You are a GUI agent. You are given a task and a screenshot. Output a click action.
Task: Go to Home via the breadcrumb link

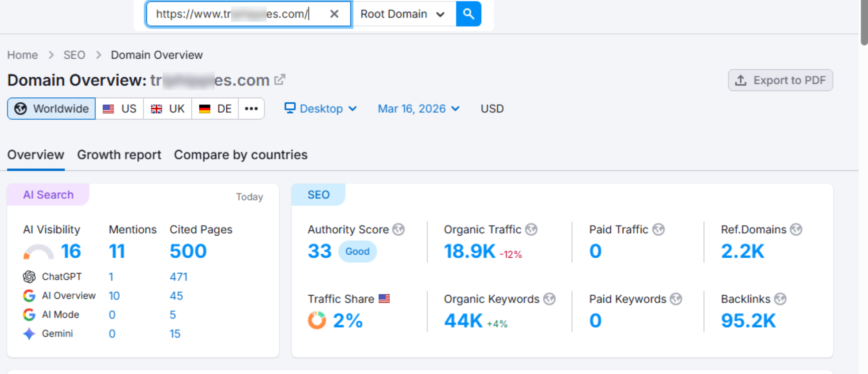pos(22,55)
